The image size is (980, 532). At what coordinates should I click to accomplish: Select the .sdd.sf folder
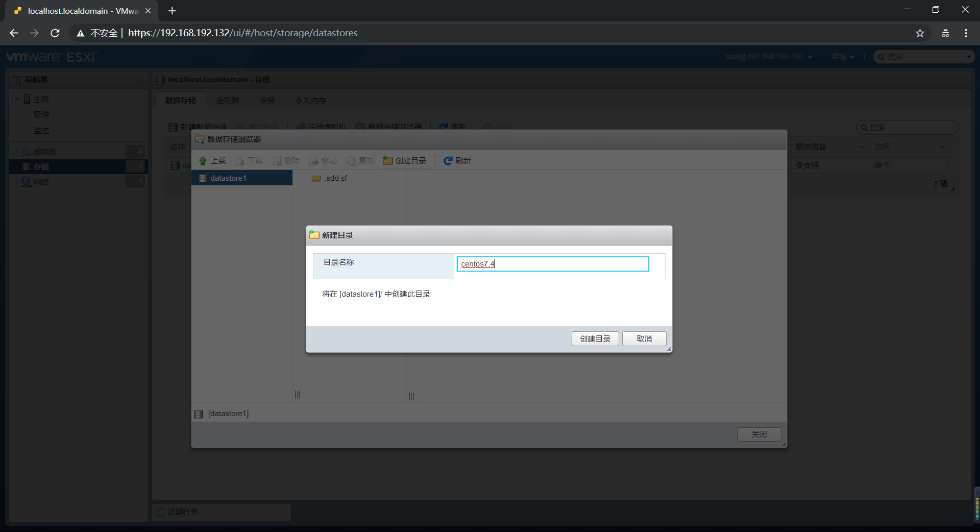[330, 178]
